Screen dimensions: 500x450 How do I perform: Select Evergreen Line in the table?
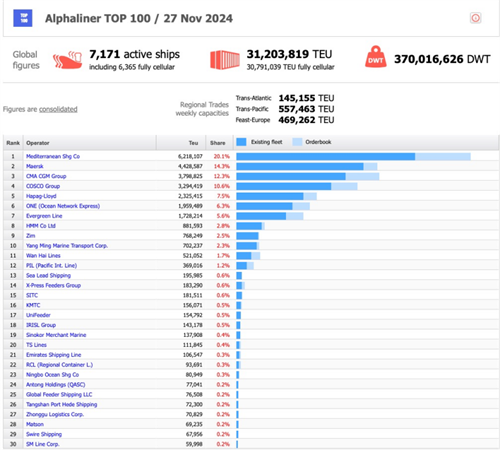click(x=44, y=216)
